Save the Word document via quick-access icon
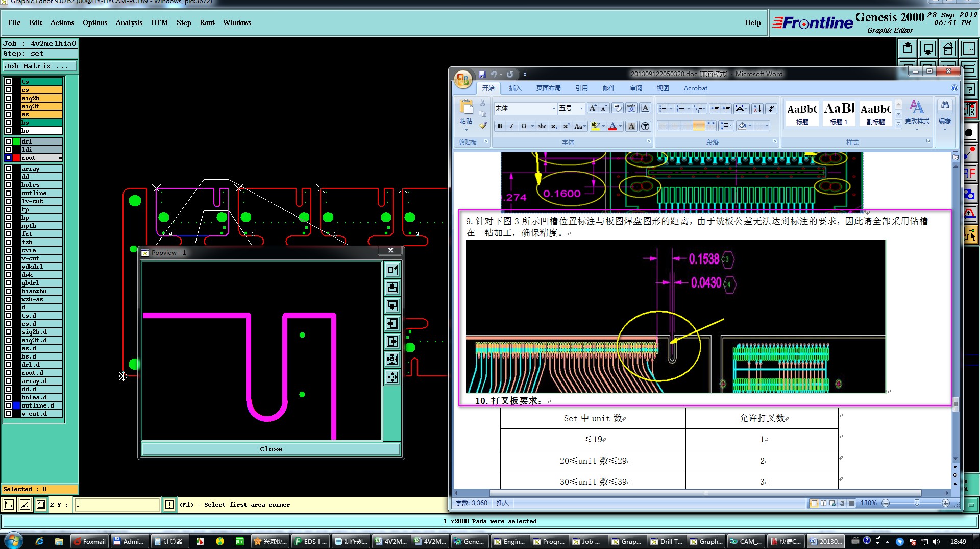Screen dimensions: 980x549 482,75
